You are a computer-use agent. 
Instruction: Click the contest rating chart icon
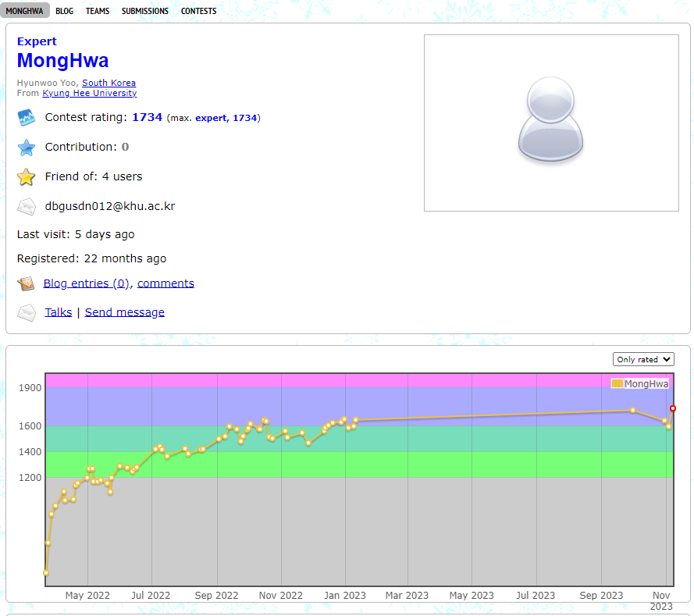26,118
